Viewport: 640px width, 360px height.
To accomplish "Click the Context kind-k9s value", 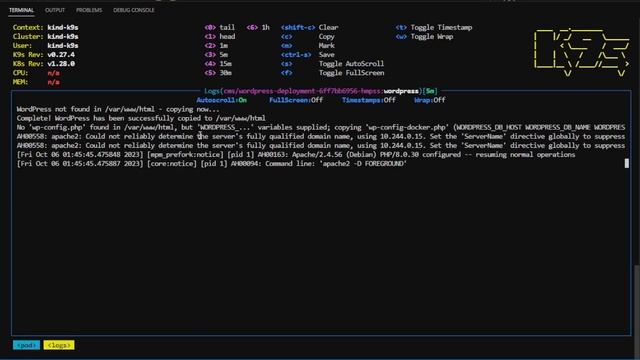I will [x=63, y=27].
